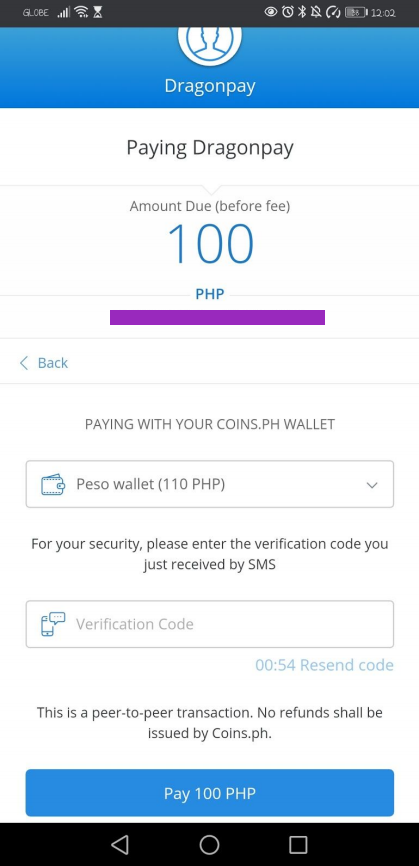Tap the eye comfort icon in the status bar

point(271,12)
